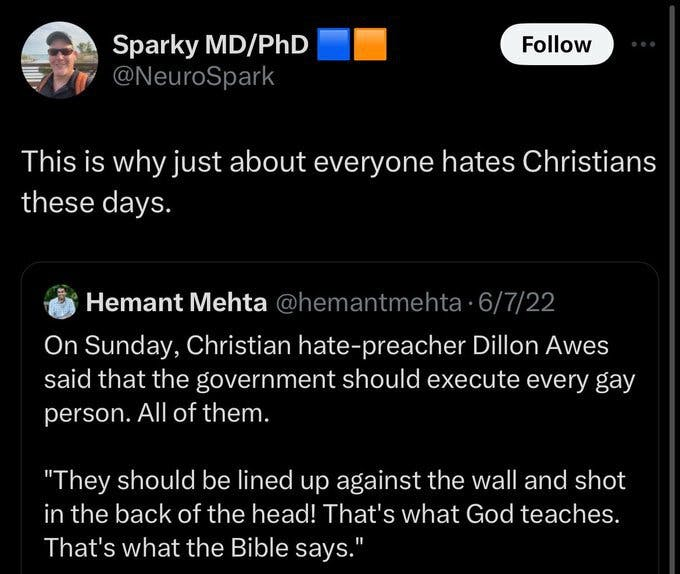
Task: Click the orange square emoji badge
Action: pos(370,45)
